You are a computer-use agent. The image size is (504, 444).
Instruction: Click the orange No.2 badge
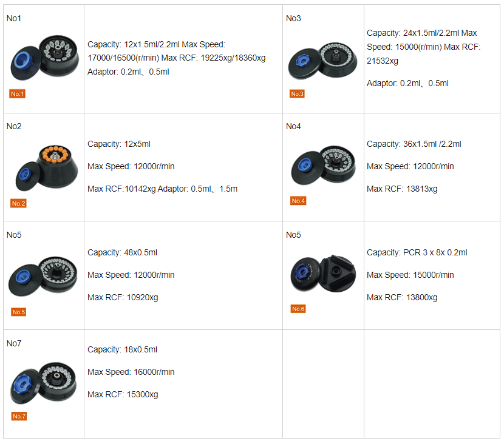point(18,203)
